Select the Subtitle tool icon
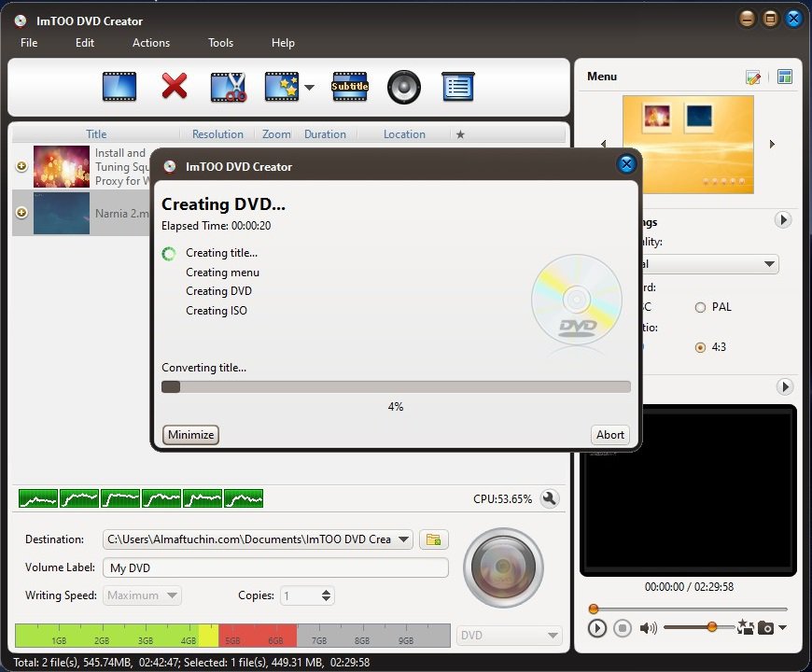Image resolution: width=812 pixels, height=672 pixels. [x=349, y=87]
